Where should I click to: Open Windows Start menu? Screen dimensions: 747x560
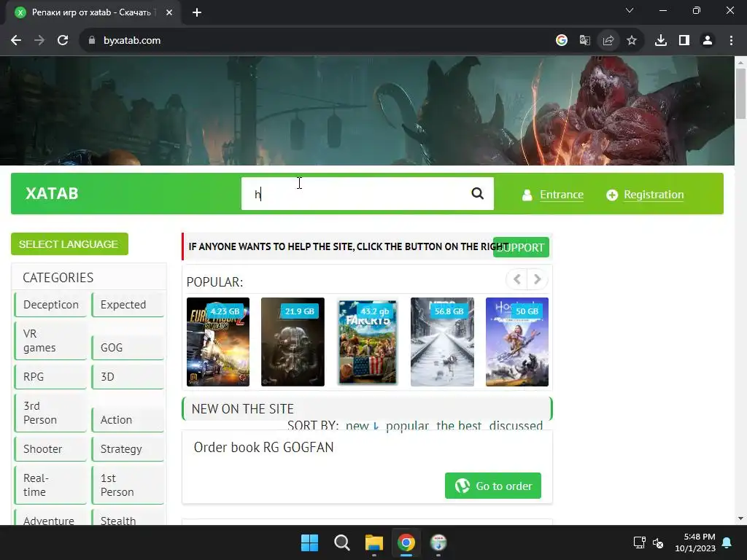point(309,542)
